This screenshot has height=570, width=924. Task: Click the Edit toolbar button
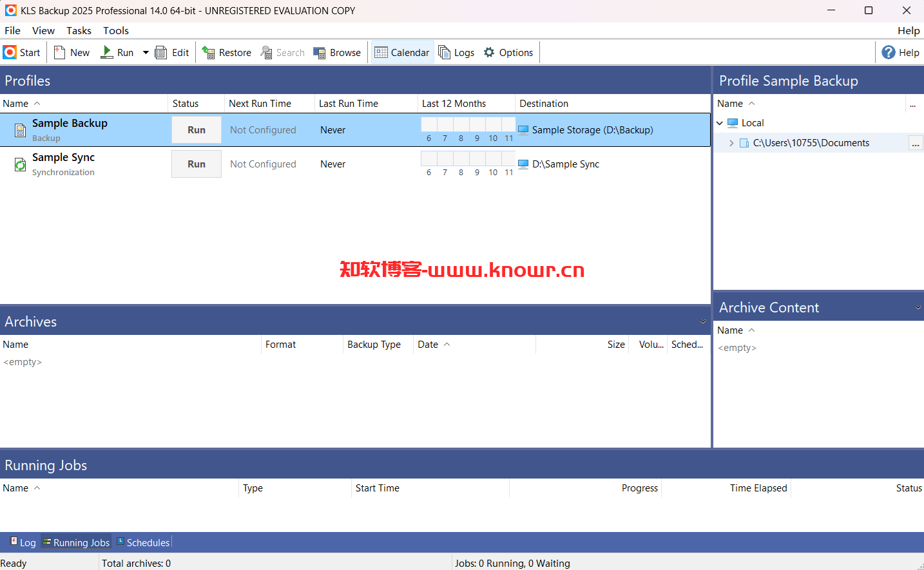click(172, 53)
